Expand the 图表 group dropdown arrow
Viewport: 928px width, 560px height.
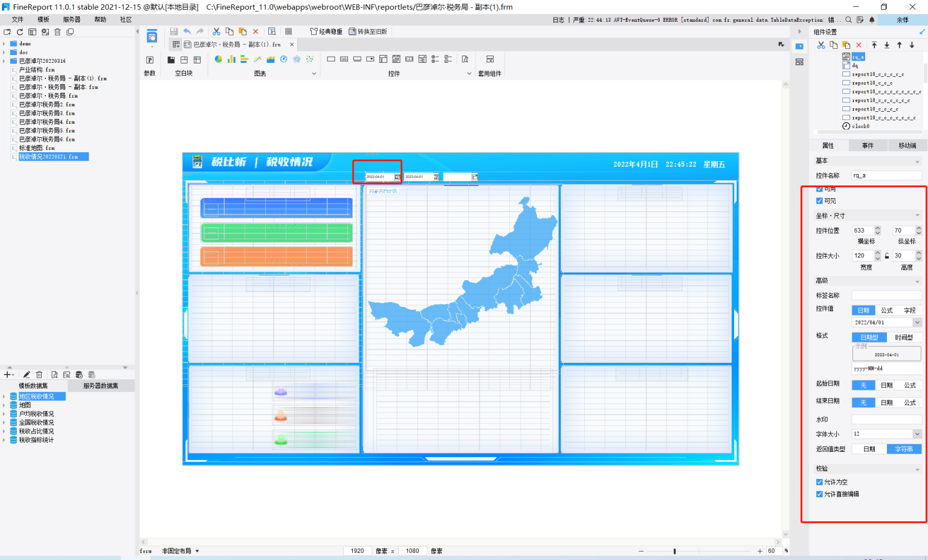pyautogui.click(x=314, y=74)
